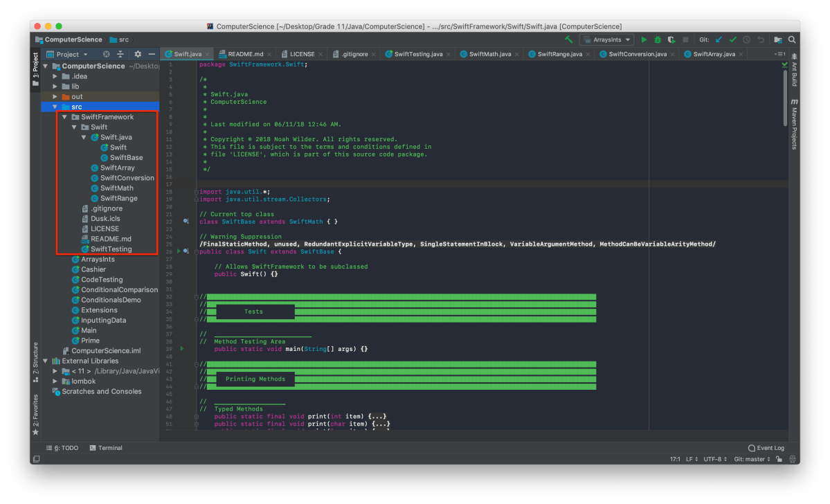This screenshot has width=830, height=504.
Task: Open Project view type dropdown
Action: [x=67, y=54]
